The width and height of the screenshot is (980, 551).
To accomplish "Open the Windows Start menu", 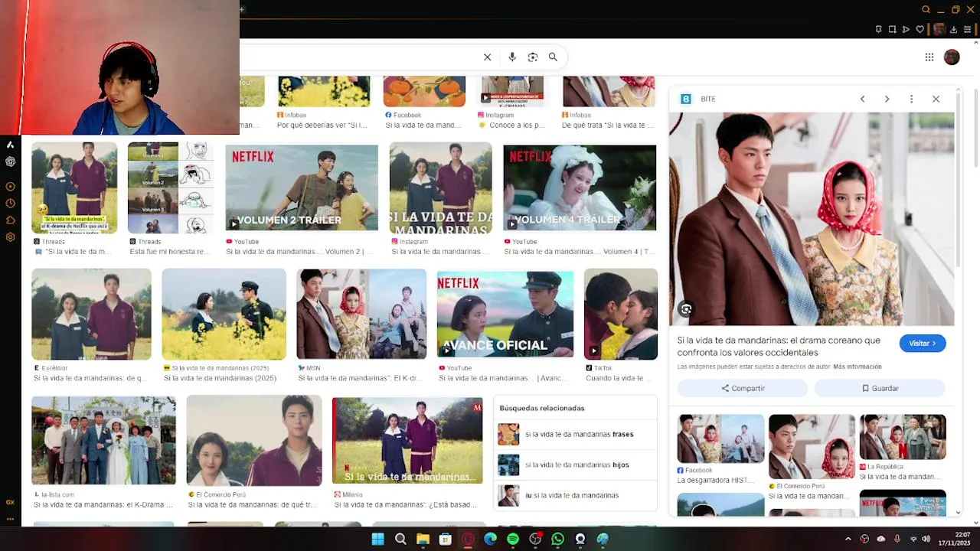I will click(377, 540).
